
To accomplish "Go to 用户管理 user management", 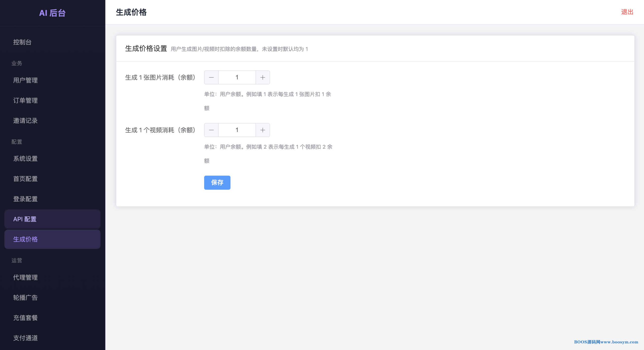I will click(25, 80).
